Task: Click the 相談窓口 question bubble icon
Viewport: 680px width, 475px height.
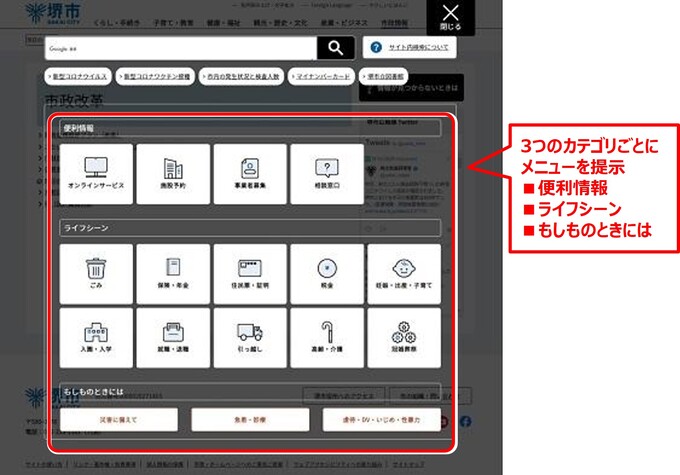Action: [327, 173]
